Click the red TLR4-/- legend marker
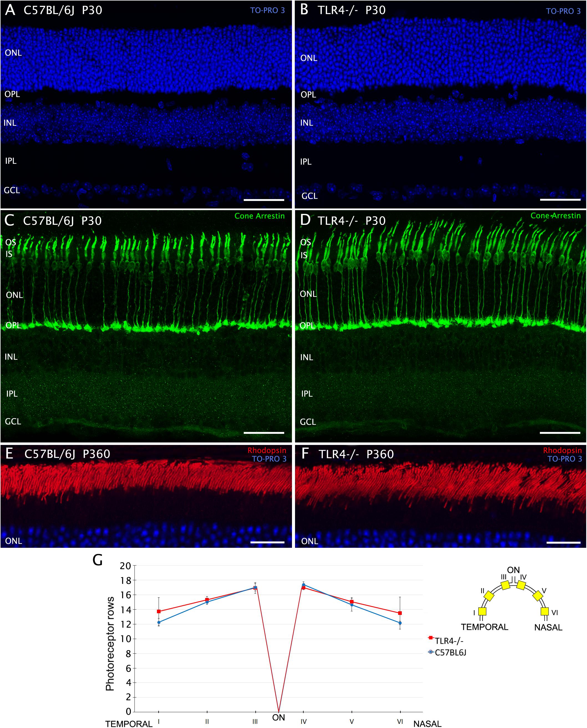This screenshot has width=587, height=728. click(431, 638)
